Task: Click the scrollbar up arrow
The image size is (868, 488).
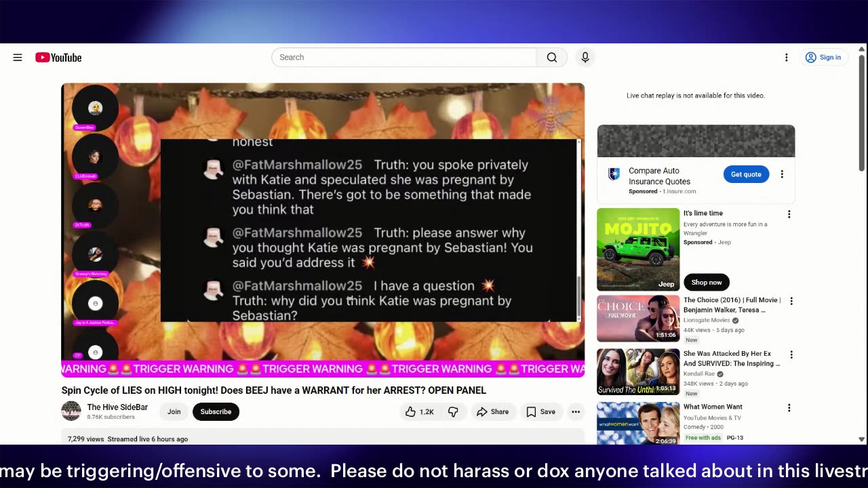Action: [862, 49]
